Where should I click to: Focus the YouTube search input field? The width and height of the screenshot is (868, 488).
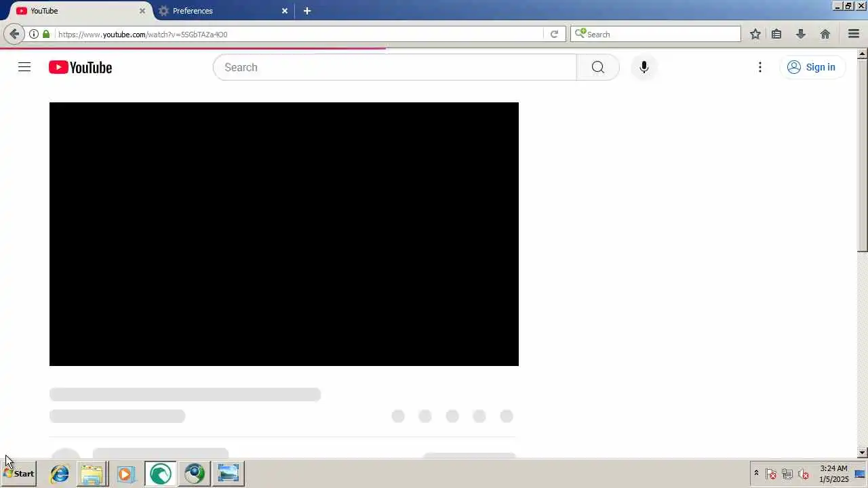click(395, 67)
